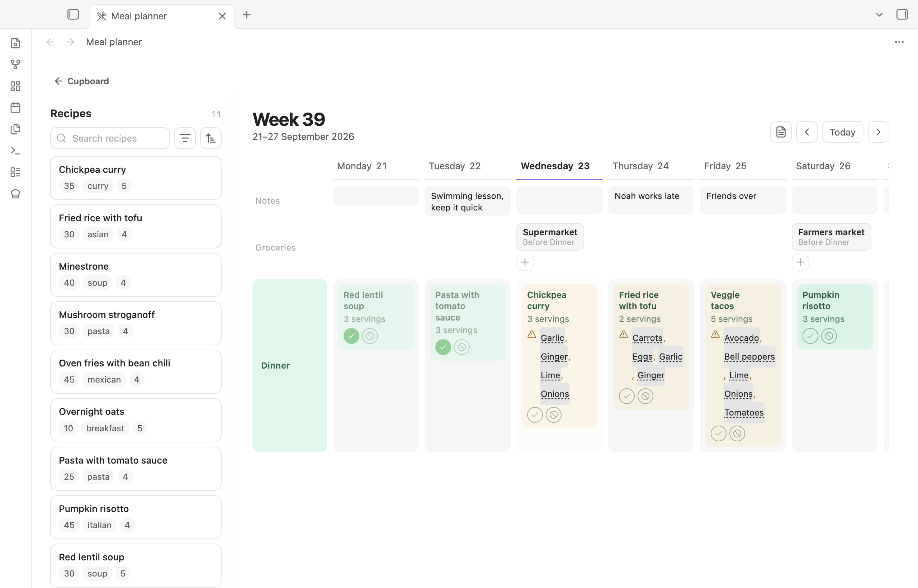Image resolution: width=918 pixels, height=588 pixels.
Task: Add grocery trip on Wednesday
Action: tap(525, 262)
